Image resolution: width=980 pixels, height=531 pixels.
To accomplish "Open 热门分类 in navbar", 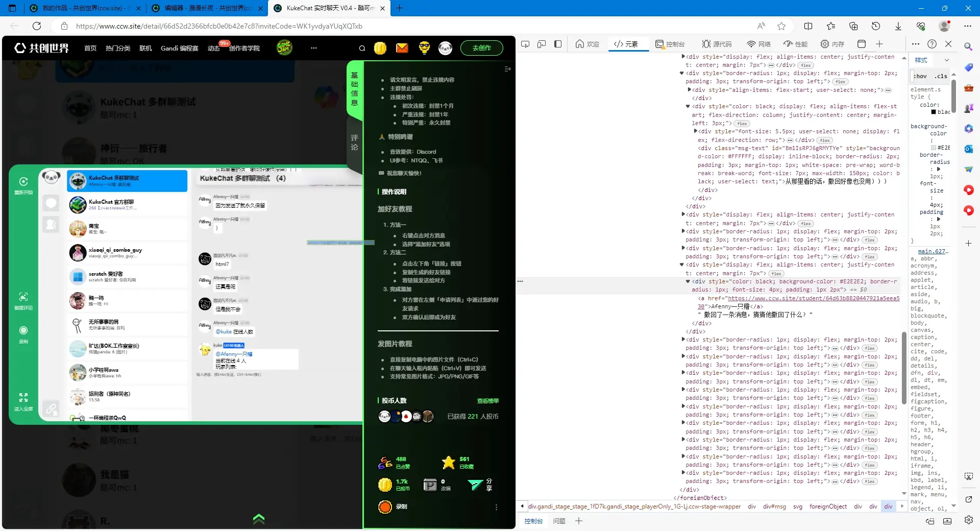I will click(118, 48).
